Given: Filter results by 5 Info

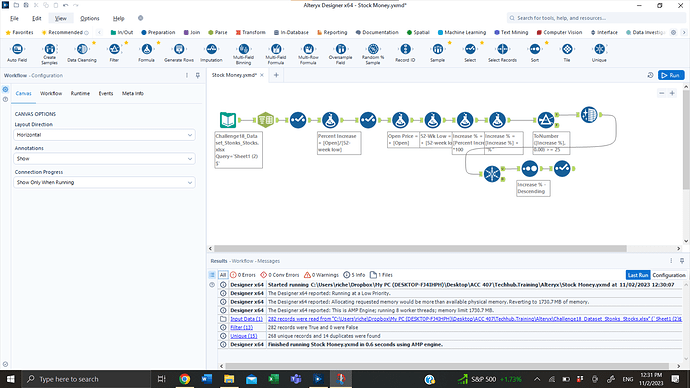Looking at the screenshot, I should click(x=354, y=275).
